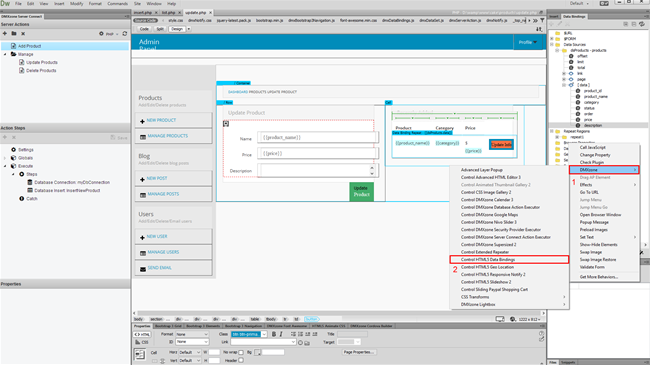
Task: Refresh the Server Actions list
Action: click(125, 34)
